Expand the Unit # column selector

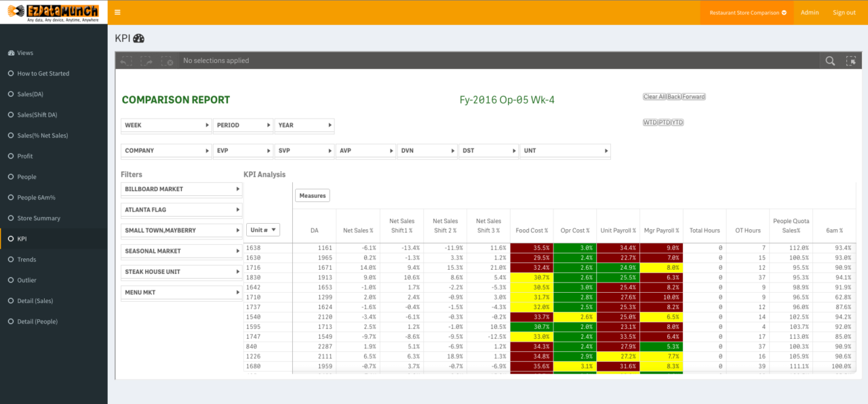point(263,230)
